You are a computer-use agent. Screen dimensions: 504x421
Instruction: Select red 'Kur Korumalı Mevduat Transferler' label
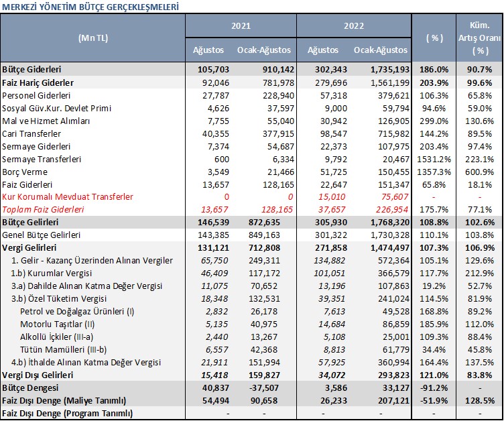pos(68,197)
